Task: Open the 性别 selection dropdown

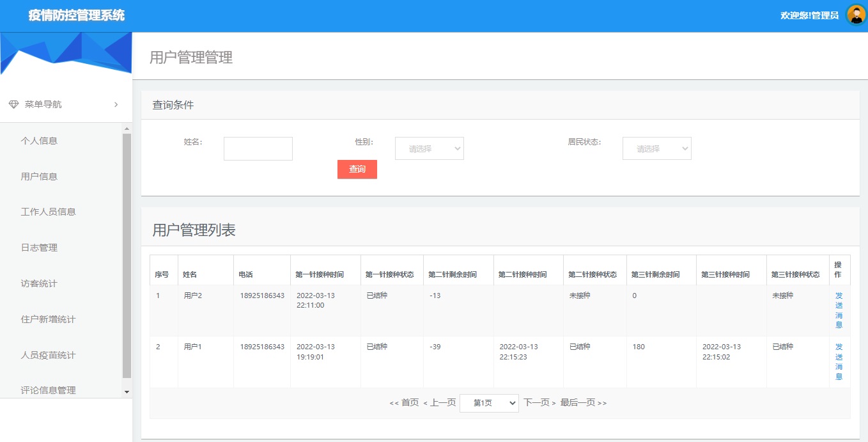Action: (x=429, y=148)
